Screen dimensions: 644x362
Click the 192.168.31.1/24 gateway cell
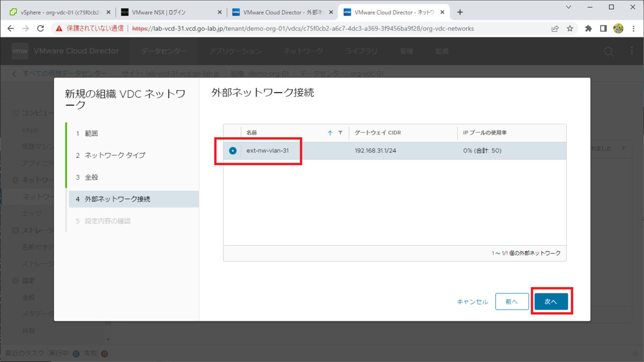(x=375, y=151)
